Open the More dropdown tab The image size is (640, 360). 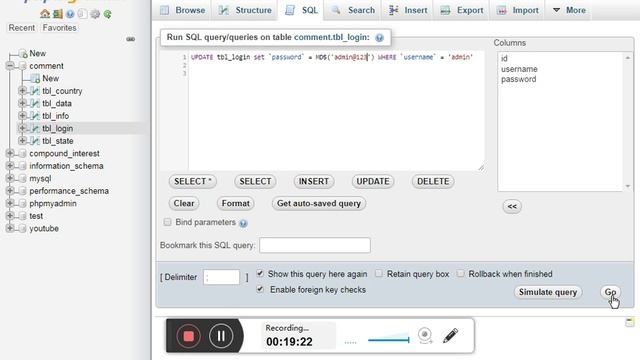[x=569, y=10]
